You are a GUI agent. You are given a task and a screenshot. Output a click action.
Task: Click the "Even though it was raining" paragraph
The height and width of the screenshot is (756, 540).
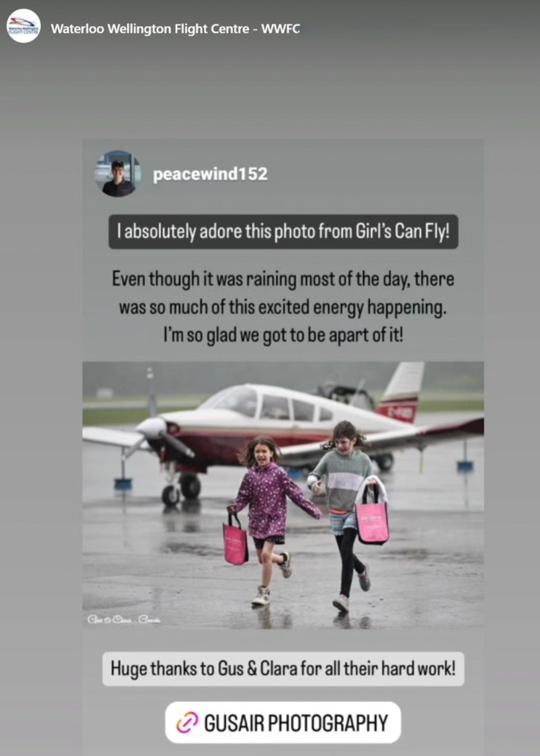283,307
